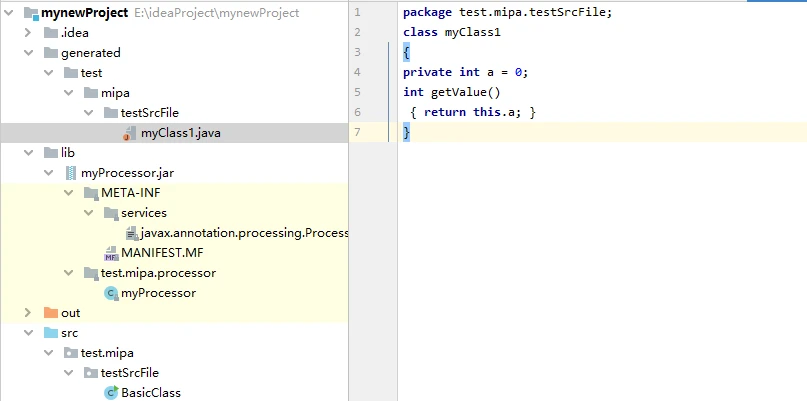
Task: Click the myClass1.java file icon
Action: 130,133
